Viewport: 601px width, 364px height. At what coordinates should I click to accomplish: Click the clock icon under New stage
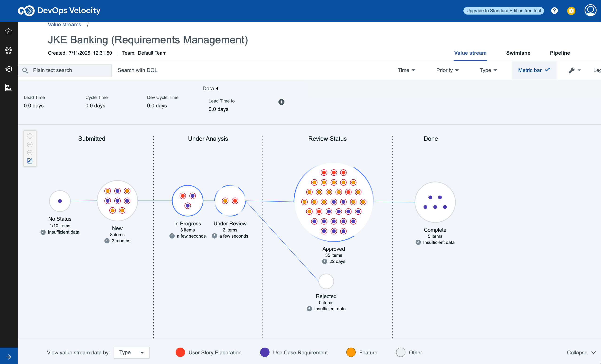click(107, 241)
